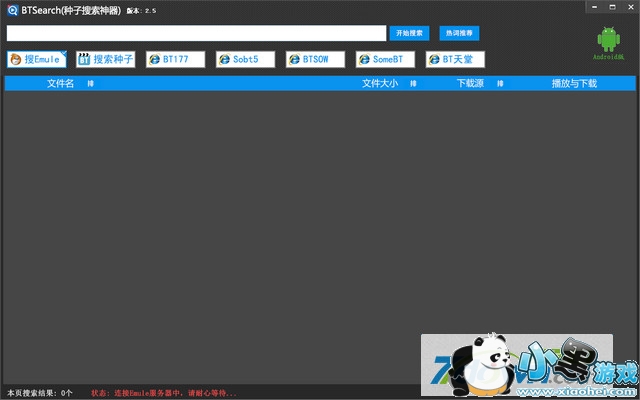Click the 下载源 column header
The width and height of the screenshot is (640, 400).
pos(470,83)
